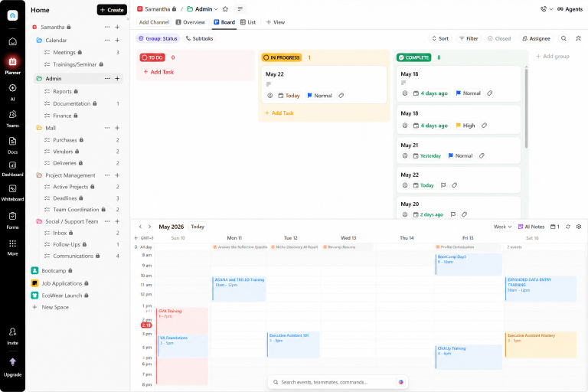Open the call options dropdown arrow
The image size is (588, 392).
551,9
